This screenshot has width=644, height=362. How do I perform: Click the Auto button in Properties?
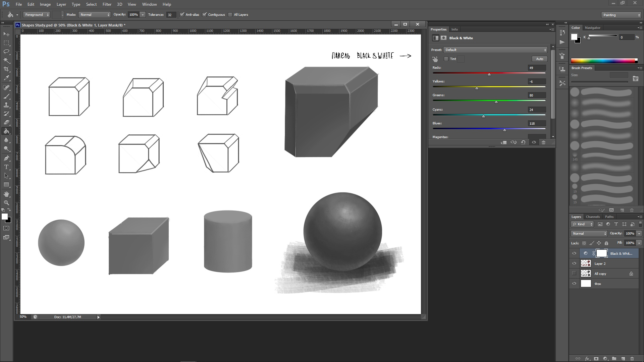(540, 58)
